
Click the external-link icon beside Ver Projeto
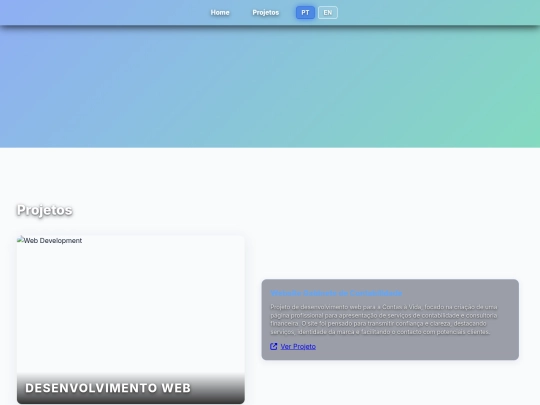pos(273,346)
